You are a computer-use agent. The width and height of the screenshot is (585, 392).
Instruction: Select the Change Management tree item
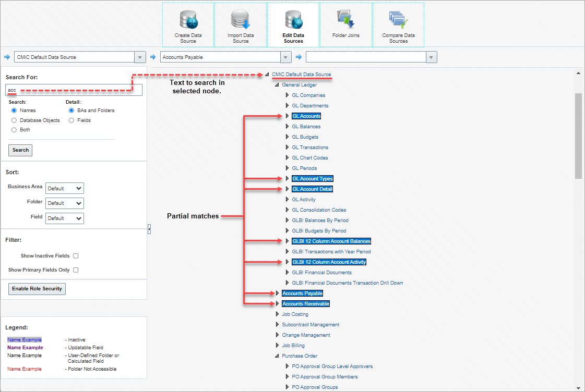click(306, 335)
